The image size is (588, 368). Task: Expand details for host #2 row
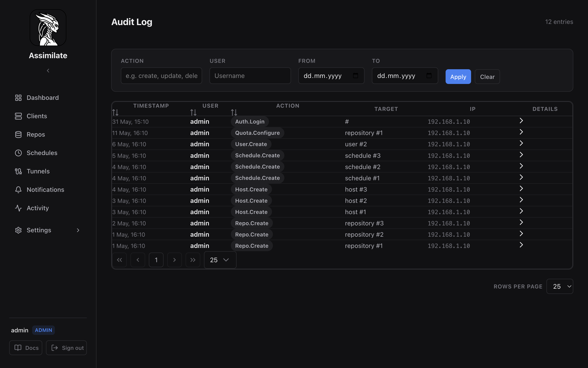521,200
